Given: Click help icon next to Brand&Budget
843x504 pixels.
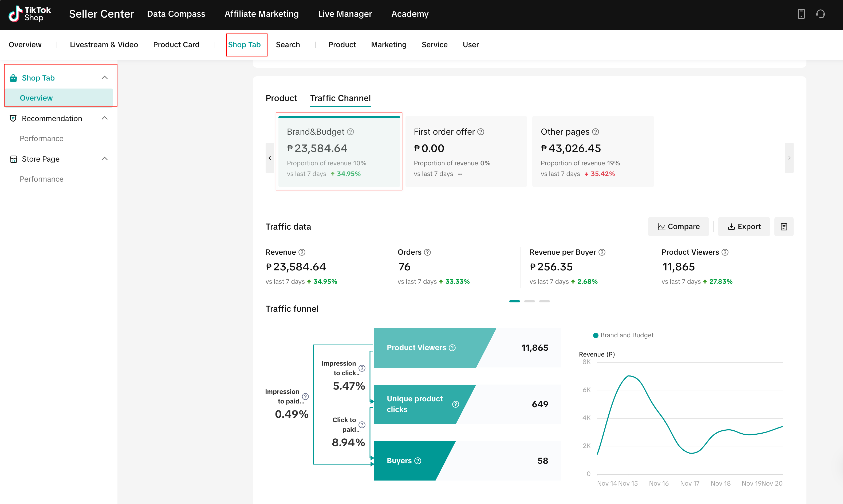Looking at the screenshot, I should (350, 132).
